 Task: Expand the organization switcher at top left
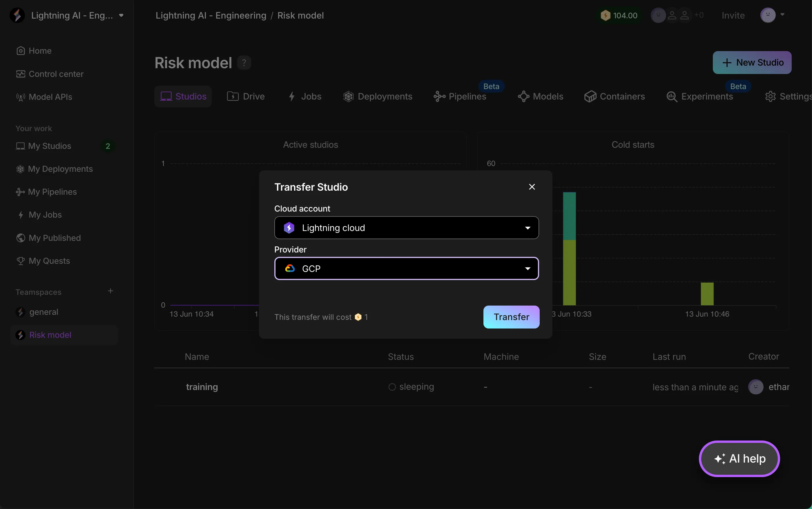pyautogui.click(x=122, y=15)
